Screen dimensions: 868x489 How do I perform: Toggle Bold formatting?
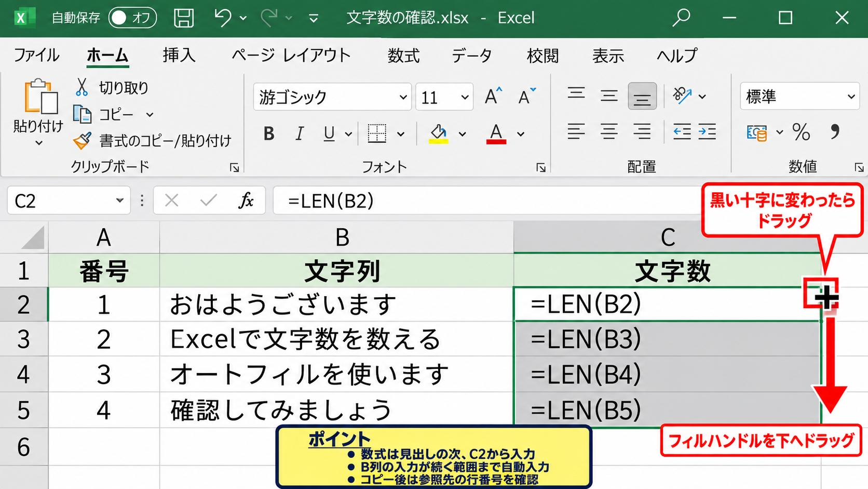click(269, 134)
